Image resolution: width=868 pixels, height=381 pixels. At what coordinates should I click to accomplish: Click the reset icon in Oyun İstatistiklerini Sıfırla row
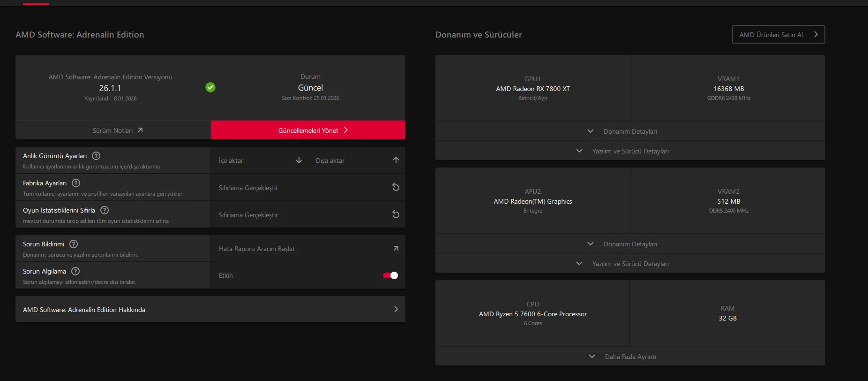(396, 214)
